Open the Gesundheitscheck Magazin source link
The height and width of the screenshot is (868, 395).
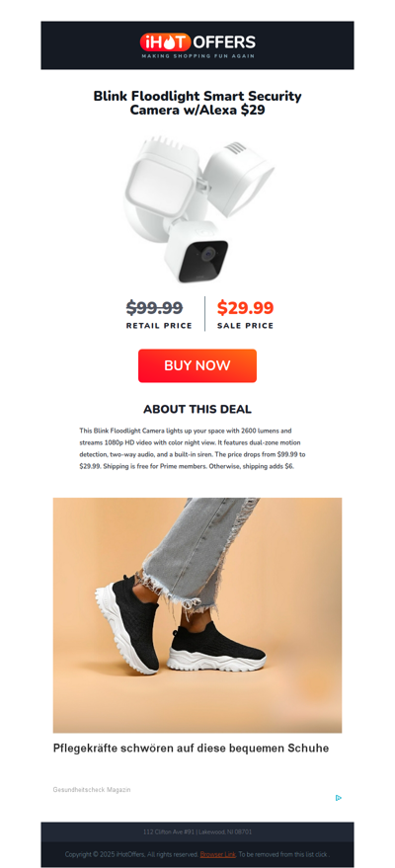point(92,789)
